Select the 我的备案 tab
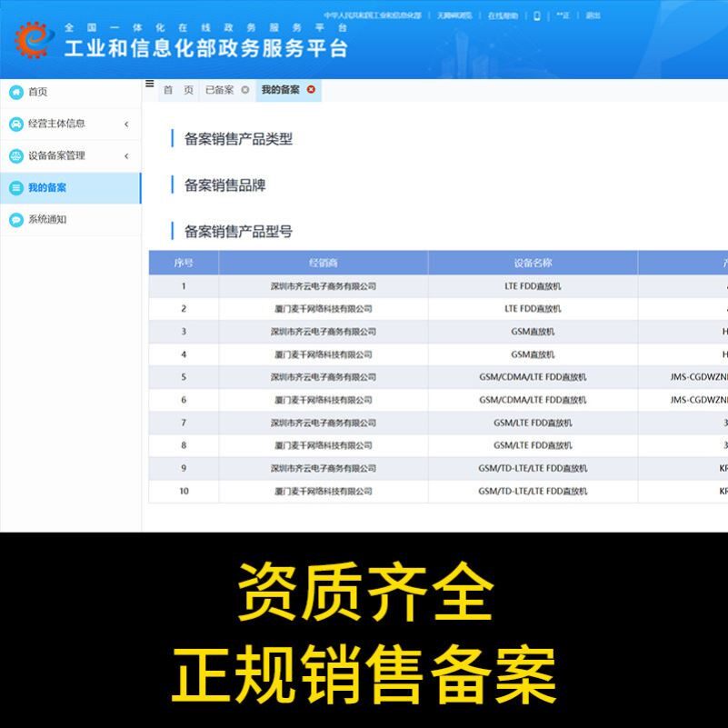The image size is (728, 728). (x=281, y=90)
